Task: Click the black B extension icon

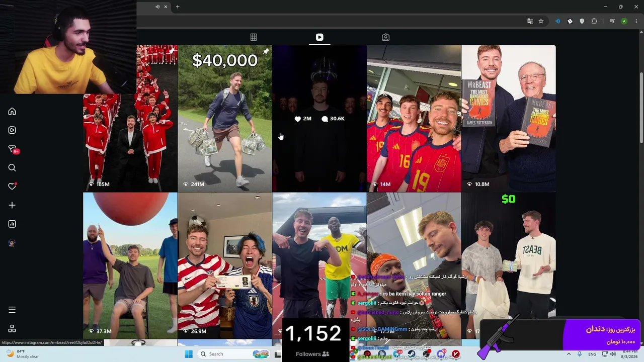Action: (x=570, y=21)
